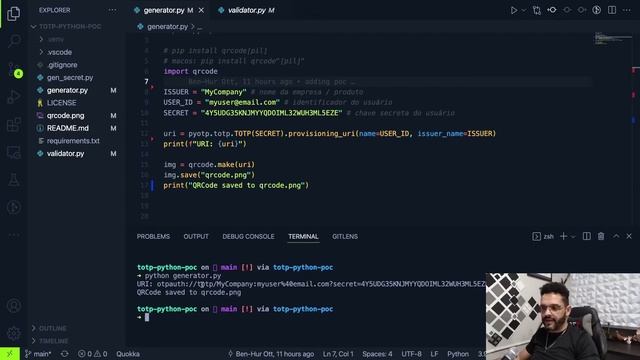The width and height of the screenshot is (640, 360).
Task: Click the editor minimap overview
Action: (x=613, y=39)
